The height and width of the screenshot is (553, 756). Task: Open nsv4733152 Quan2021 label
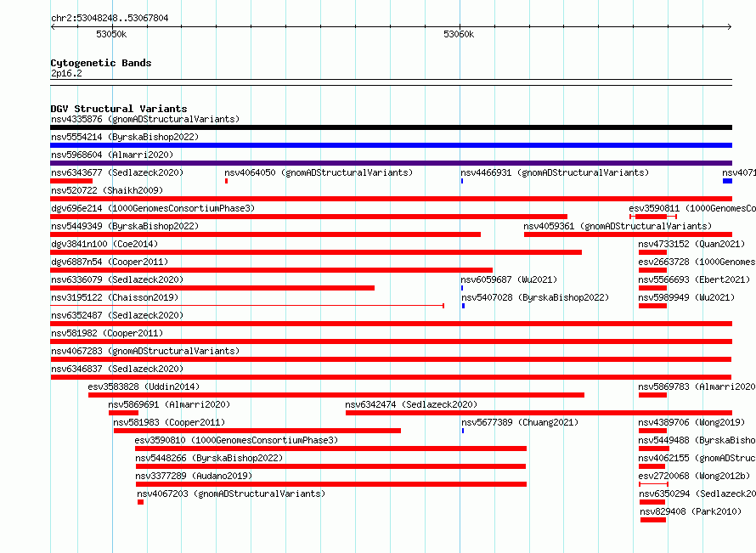[x=691, y=244]
